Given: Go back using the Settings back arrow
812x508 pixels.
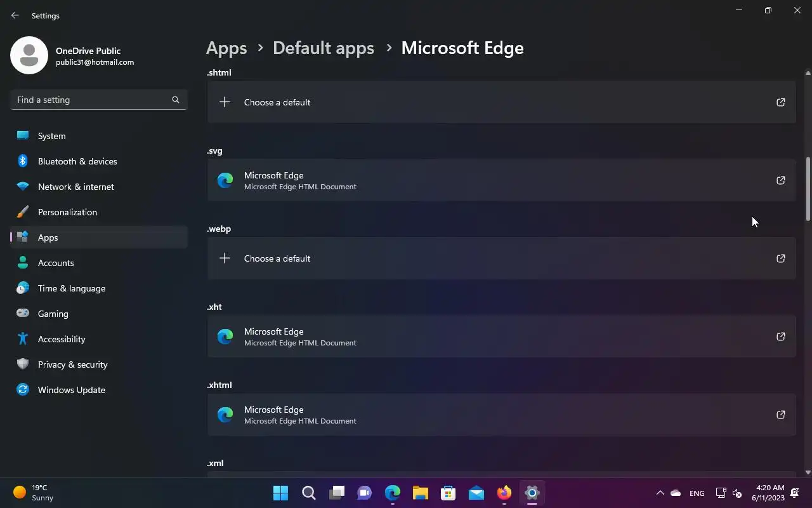Looking at the screenshot, I should coord(15,15).
